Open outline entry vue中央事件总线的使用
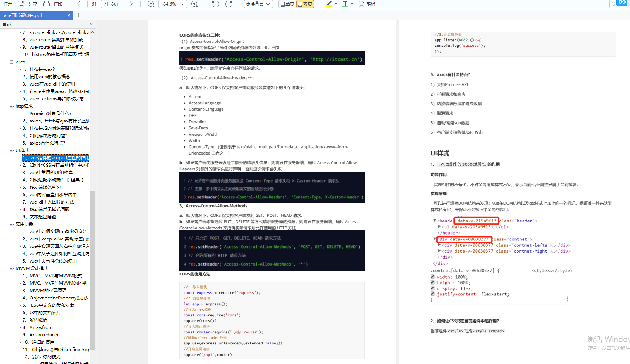630x364 pixels. (50, 261)
